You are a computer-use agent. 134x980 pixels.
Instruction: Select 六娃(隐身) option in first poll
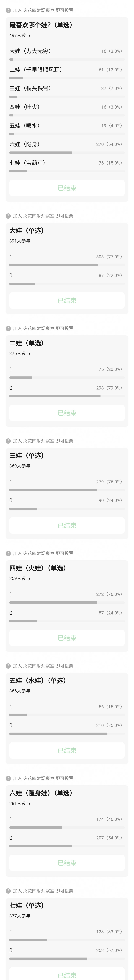[25, 144]
